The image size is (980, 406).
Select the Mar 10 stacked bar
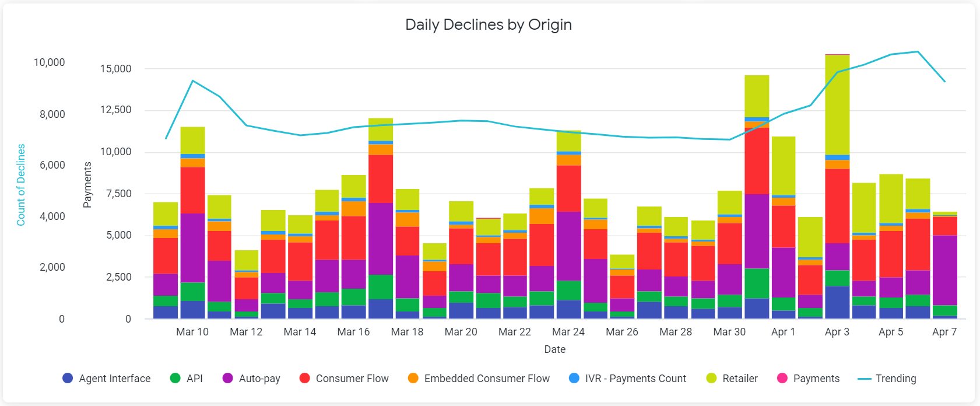pos(192,223)
